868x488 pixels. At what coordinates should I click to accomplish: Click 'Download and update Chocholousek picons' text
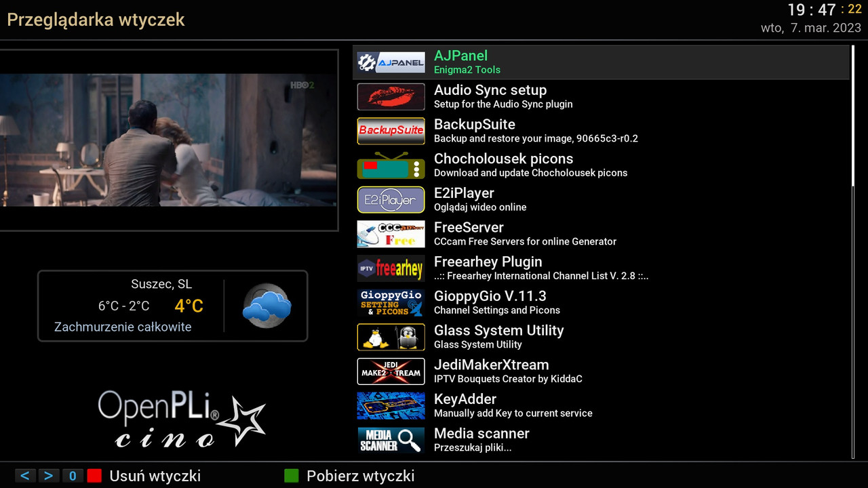530,173
